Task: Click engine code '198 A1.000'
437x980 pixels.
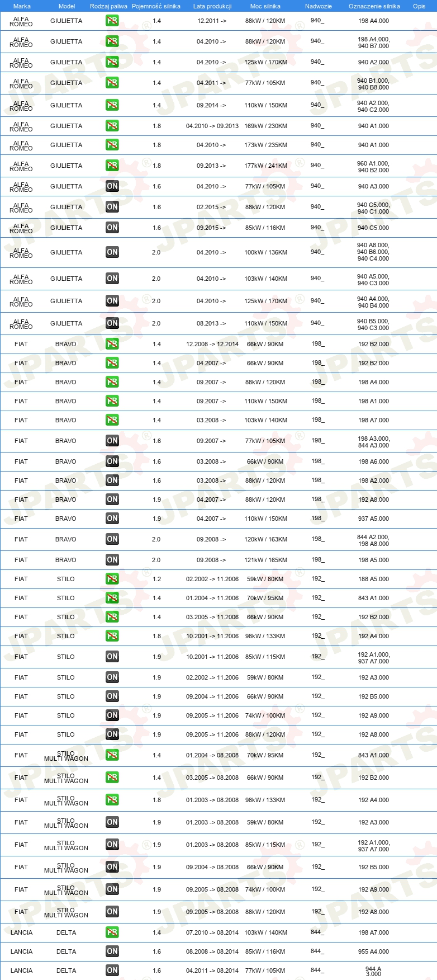Action: pyautogui.click(x=373, y=401)
